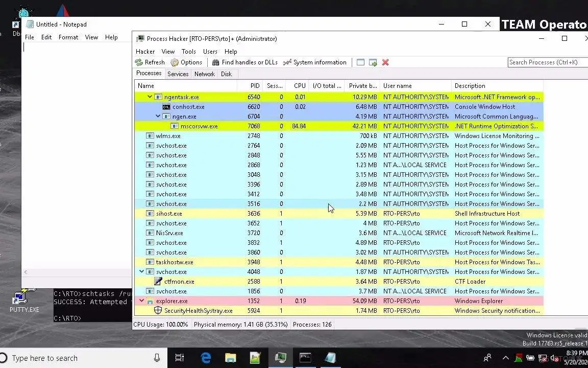Click the Task View taskbar icon
Image resolution: width=588 pixels, height=368 pixels.
(x=180, y=358)
